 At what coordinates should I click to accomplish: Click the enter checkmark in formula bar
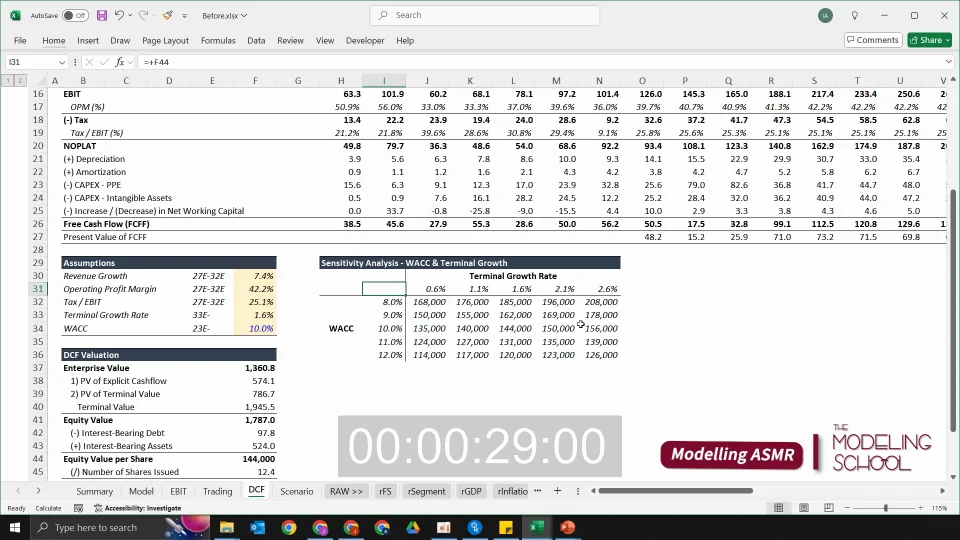(x=105, y=62)
